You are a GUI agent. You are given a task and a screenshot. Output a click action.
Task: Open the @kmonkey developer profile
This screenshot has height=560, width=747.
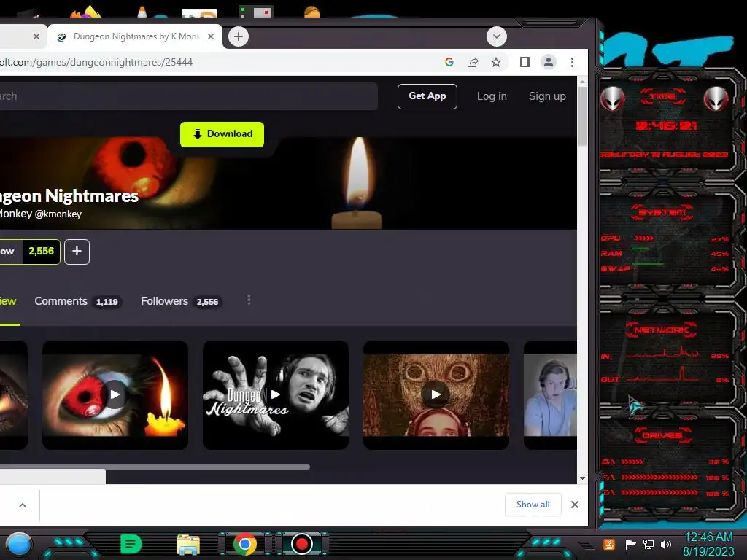[x=58, y=214]
